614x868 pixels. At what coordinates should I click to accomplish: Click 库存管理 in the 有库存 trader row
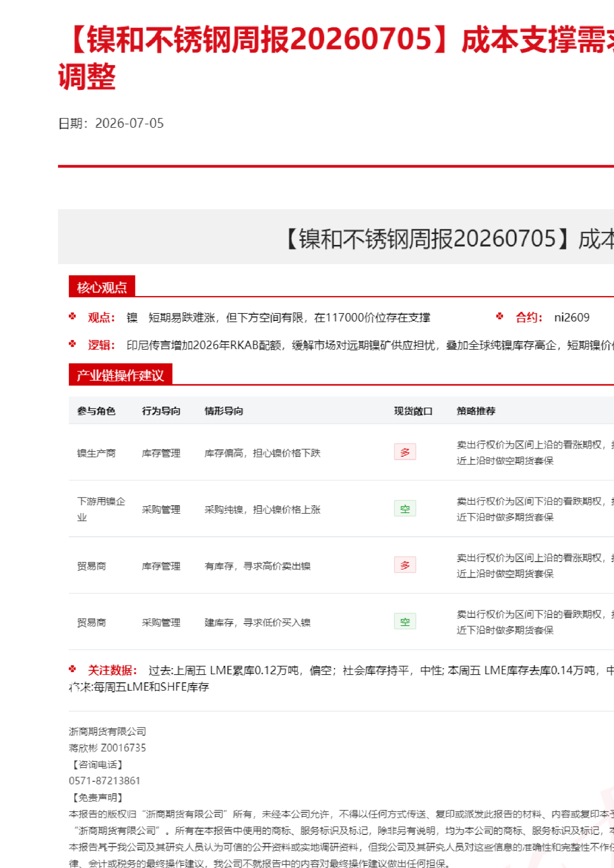(161, 566)
